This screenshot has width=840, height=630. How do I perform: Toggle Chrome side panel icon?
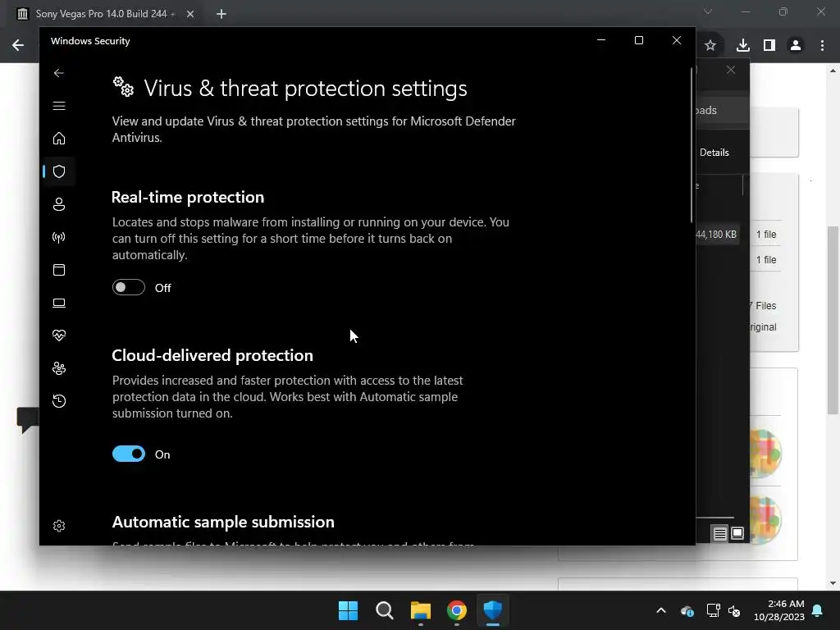(769, 45)
